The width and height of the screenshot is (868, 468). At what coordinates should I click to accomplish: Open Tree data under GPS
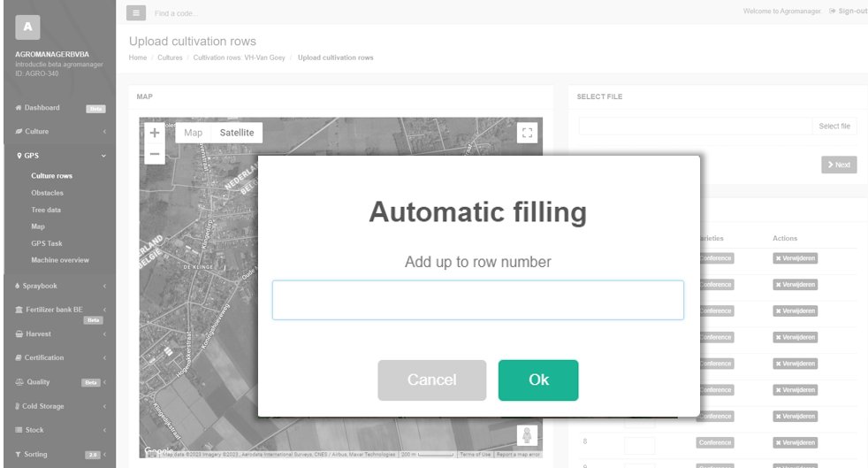pos(46,210)
